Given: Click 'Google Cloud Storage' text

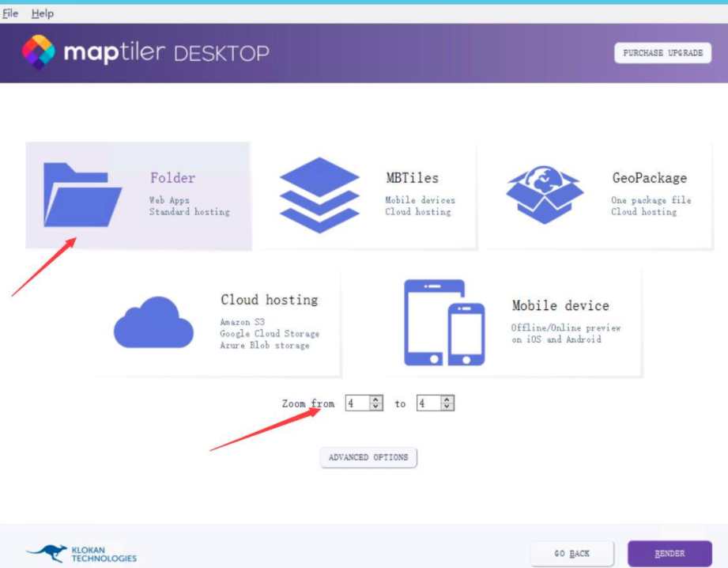Looking at the screenshot, I should coord(270,334).
